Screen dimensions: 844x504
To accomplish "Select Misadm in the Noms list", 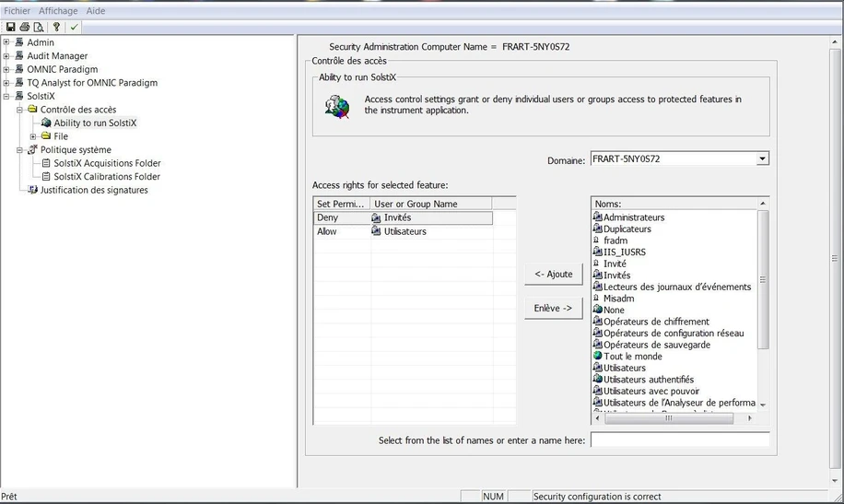I will (618, 299).
